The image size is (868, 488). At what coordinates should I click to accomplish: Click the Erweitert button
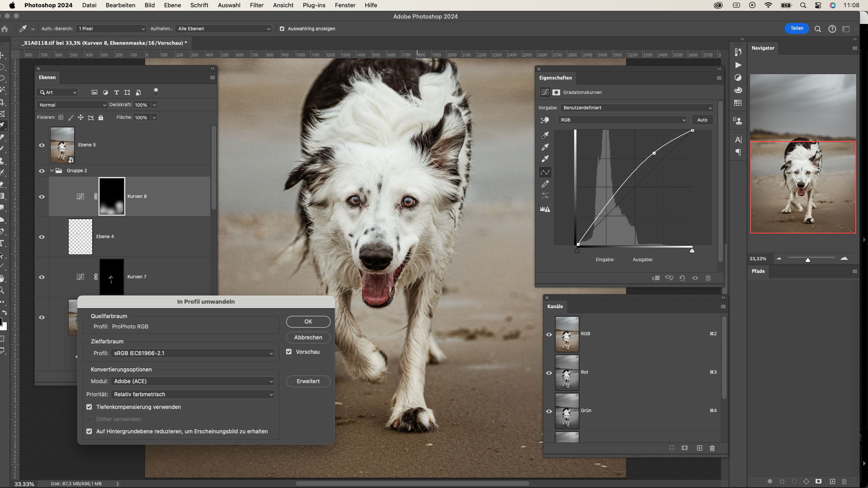[x=308, y=381]
